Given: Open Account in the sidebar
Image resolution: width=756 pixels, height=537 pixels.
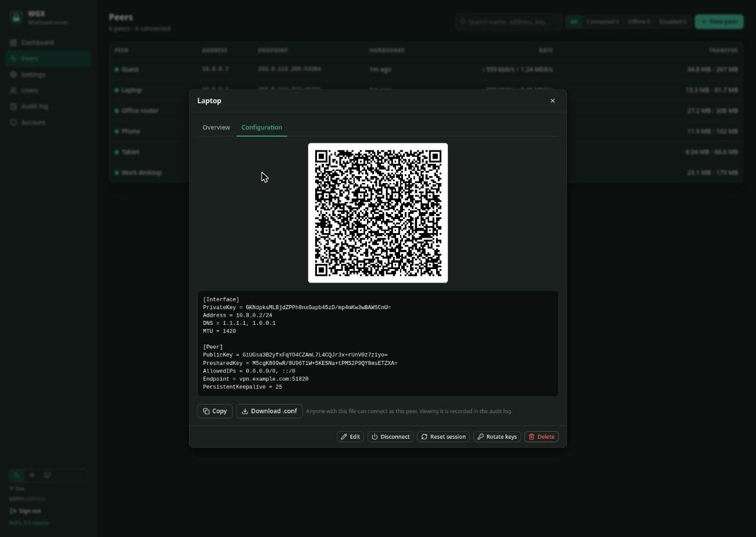Looking at the screenshot, I should click(x=48, y=123).
